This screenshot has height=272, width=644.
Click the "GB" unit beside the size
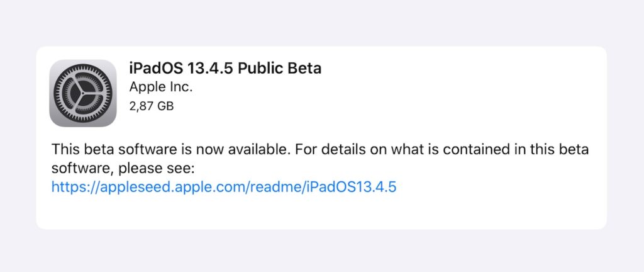point(165,106)
